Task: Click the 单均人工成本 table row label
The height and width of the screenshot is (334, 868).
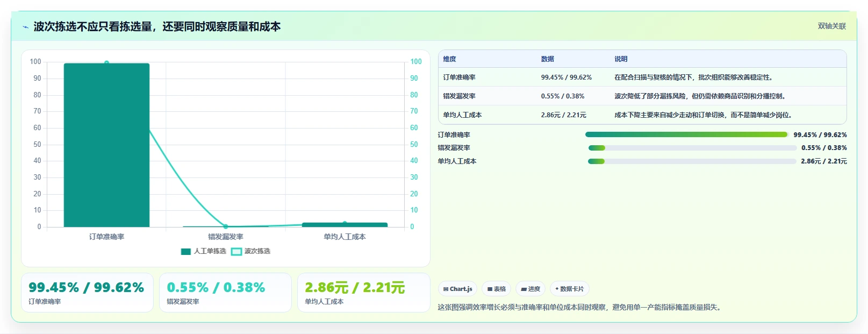Action: point(462,115)
